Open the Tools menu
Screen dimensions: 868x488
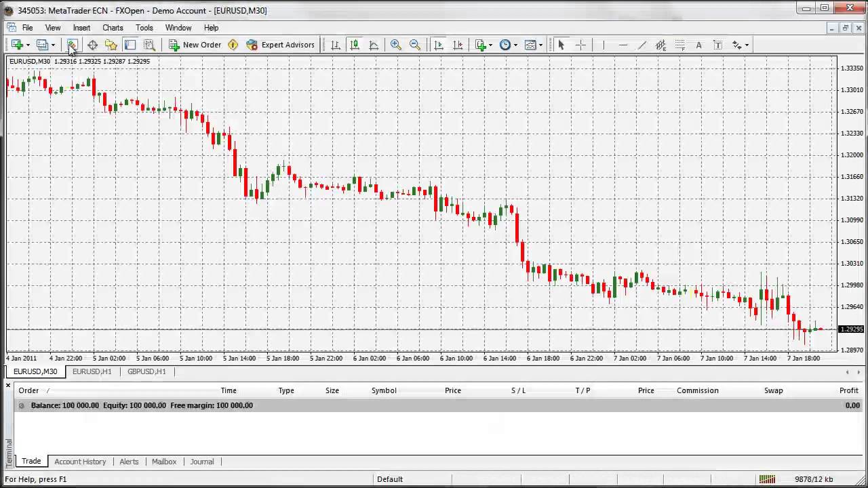[144, 28]
